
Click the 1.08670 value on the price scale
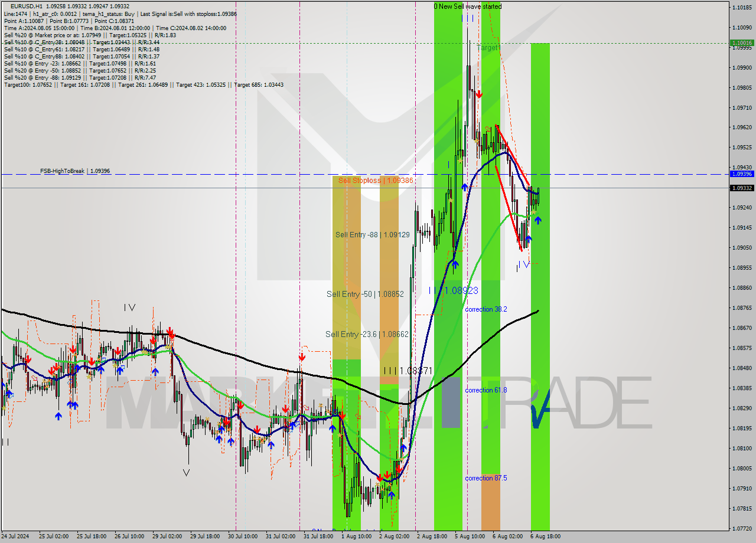[741, 328]
